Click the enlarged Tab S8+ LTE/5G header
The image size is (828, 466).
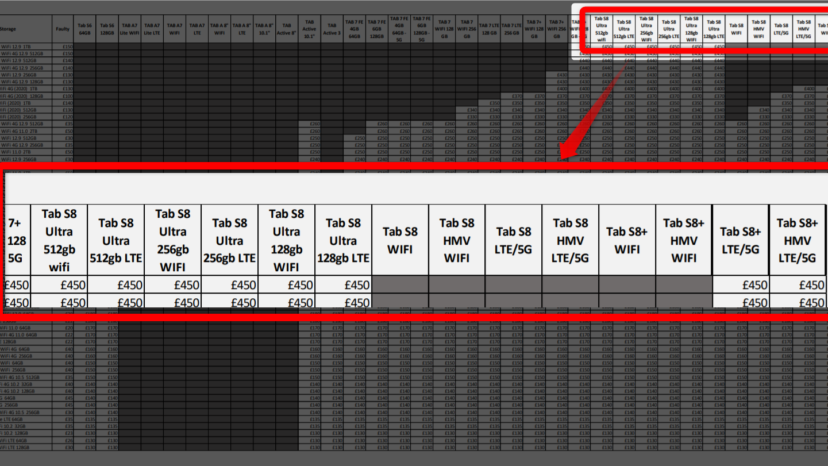point(741,240)
